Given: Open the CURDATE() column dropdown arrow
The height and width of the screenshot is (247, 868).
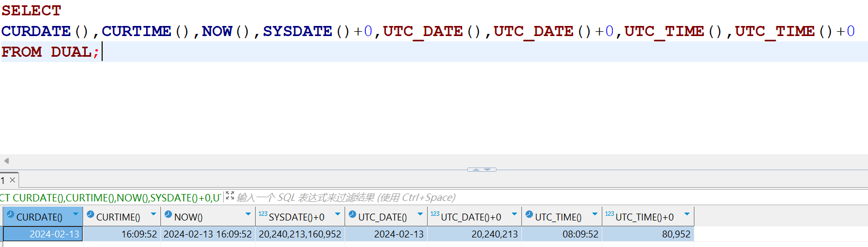Looking at the screenshot, I should point(76,215).
